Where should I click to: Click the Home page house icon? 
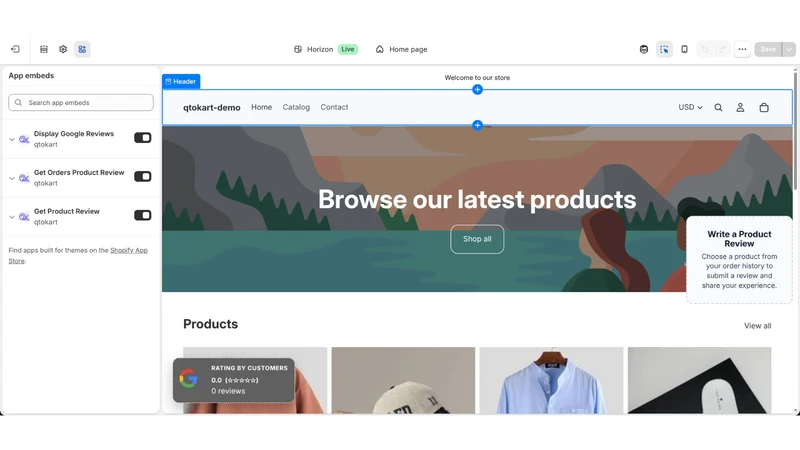[380, 49]
